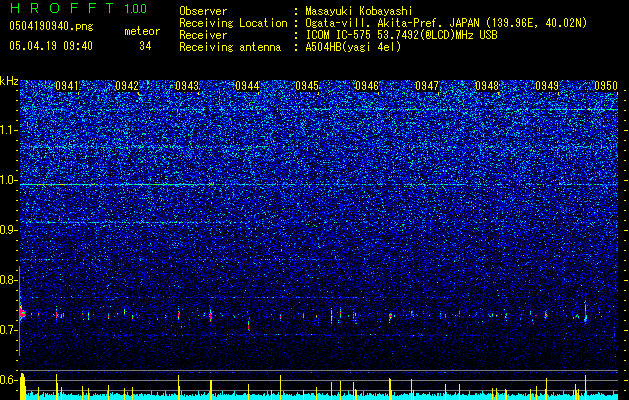The height and width of the screenshot is (400, 629).
Task: Click the meteor count value 34
Action: pyautogui.click(x=145, y=46)
